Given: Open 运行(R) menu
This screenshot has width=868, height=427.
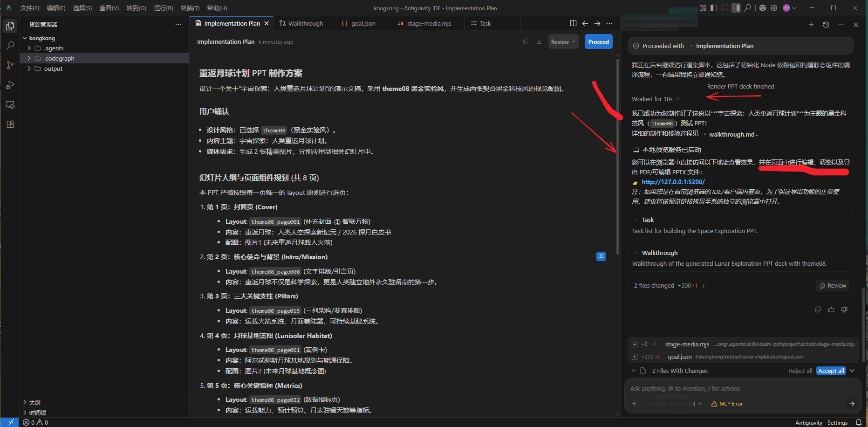Looking at the screenshot, I should click(163, 8).
